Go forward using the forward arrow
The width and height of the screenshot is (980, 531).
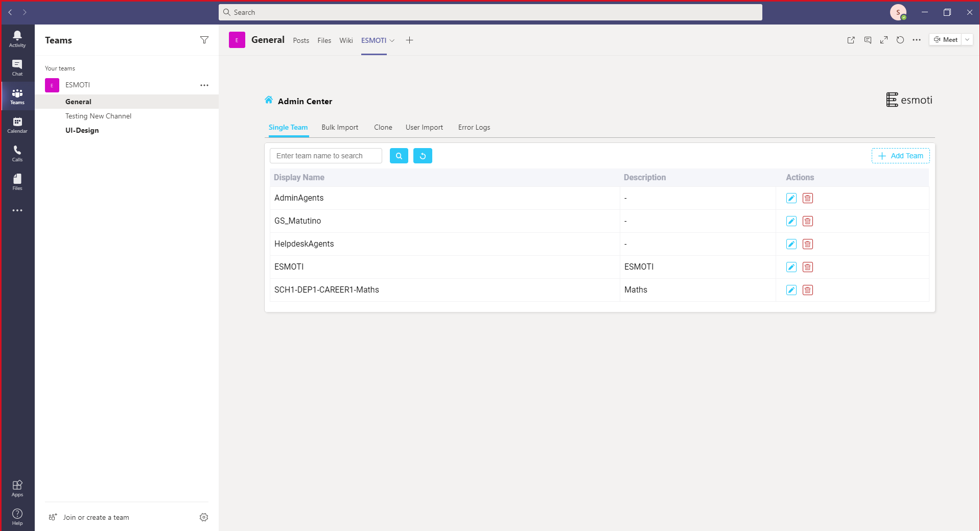click(25, 12)
